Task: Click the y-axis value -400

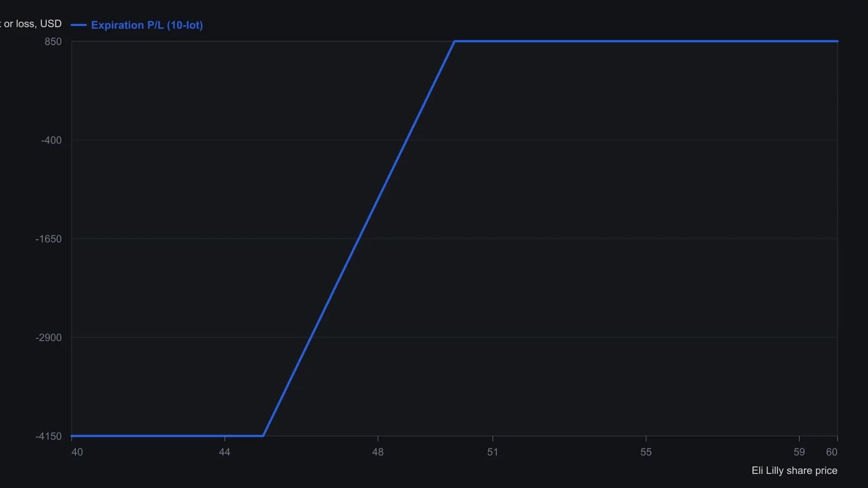Action: coord(52,140)
